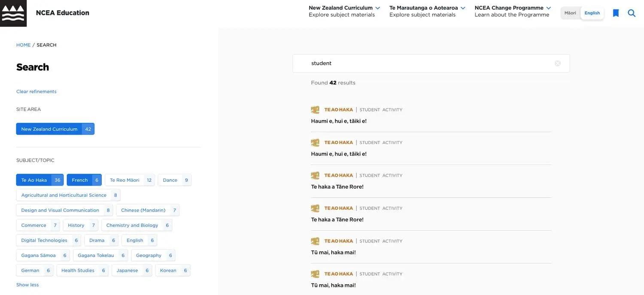Viewport: 644px width, 295px height.
Task: Open first Haumi e, hui e, tāiki e! result
Action: click(339, 121)
